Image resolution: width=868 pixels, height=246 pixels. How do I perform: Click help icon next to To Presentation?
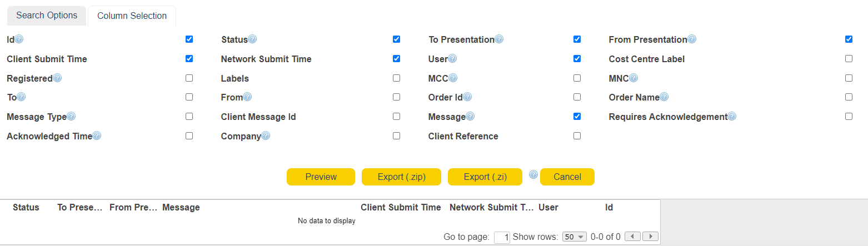[499, 39]
